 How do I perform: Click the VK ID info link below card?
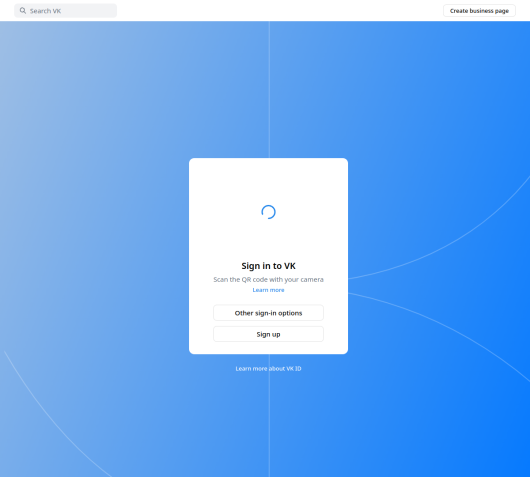[268, 368]
